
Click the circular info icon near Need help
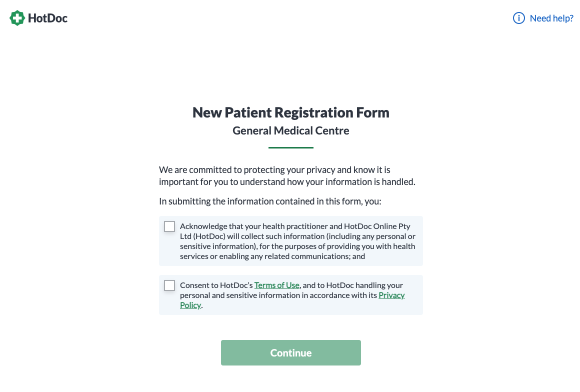coord(518,18)
